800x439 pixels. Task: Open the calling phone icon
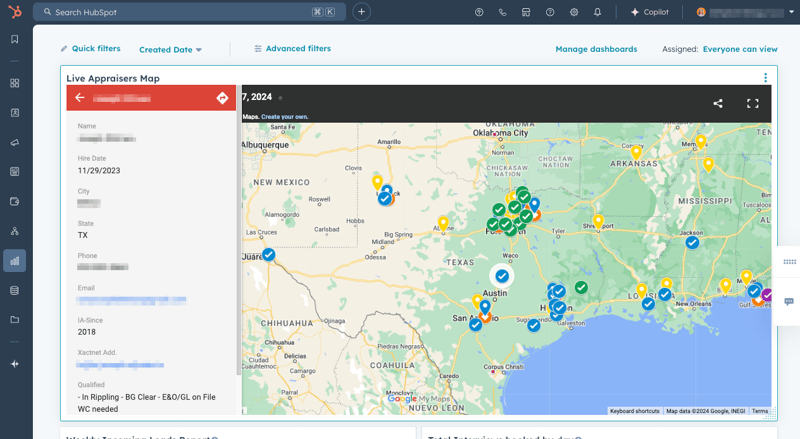503,12
